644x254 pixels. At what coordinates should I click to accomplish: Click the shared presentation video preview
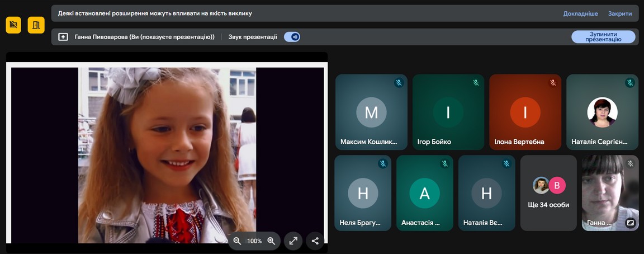(167, 151)
